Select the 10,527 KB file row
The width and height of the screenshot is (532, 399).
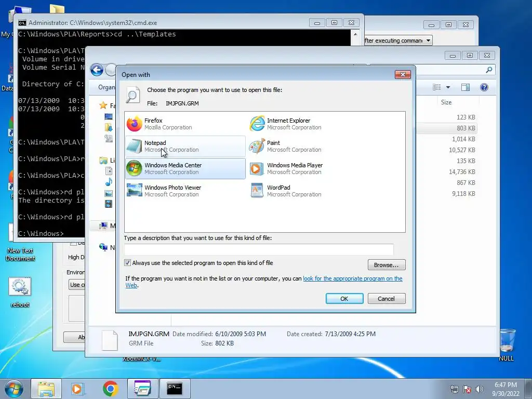pos(447,150)
